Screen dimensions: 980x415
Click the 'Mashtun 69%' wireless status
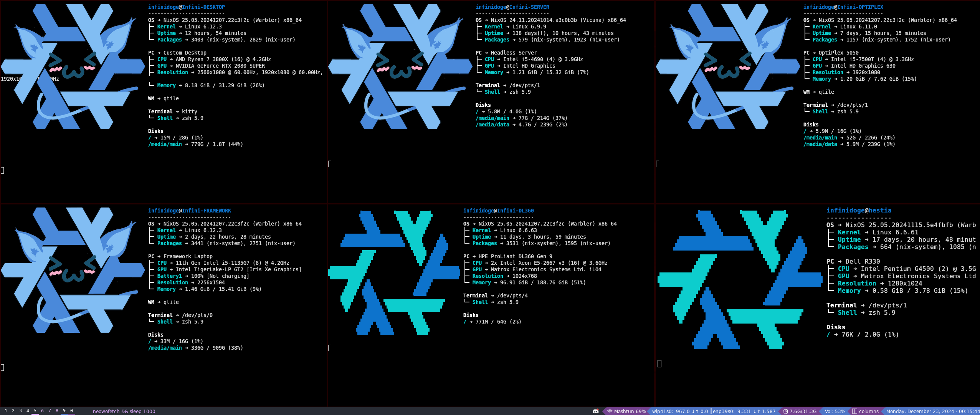click(630, 411)
